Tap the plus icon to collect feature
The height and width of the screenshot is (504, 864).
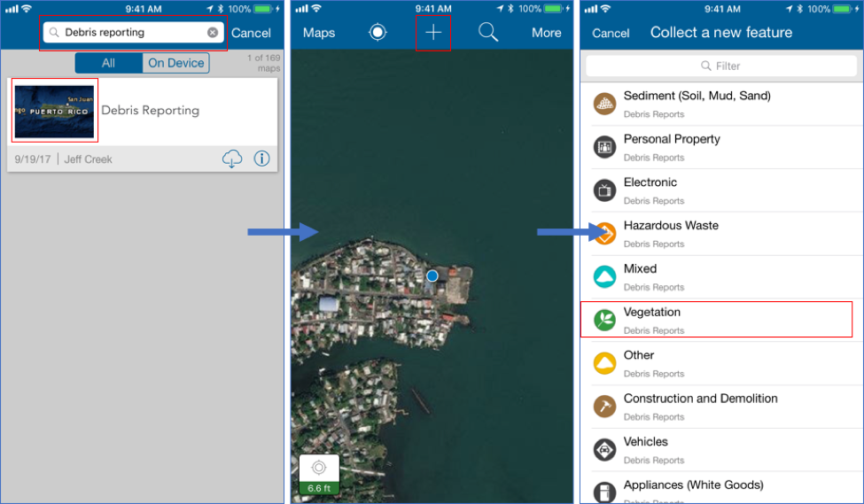coord(433,33)
